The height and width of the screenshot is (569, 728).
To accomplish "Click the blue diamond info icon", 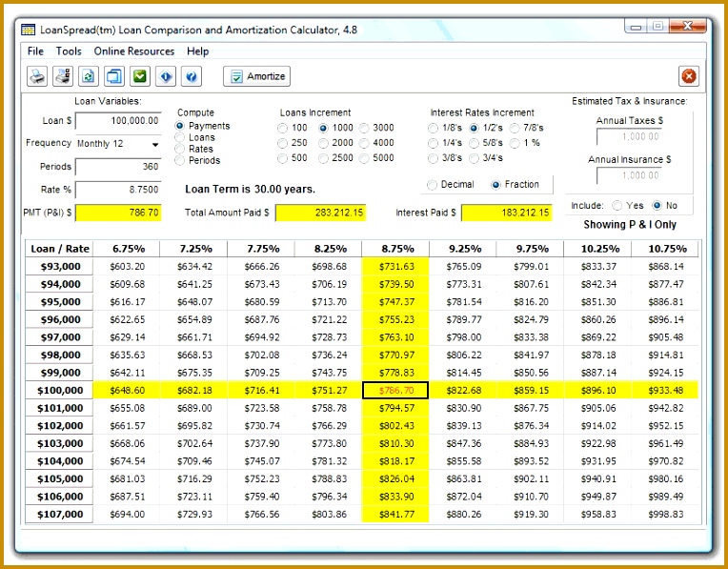I will [x=166, y=76].
